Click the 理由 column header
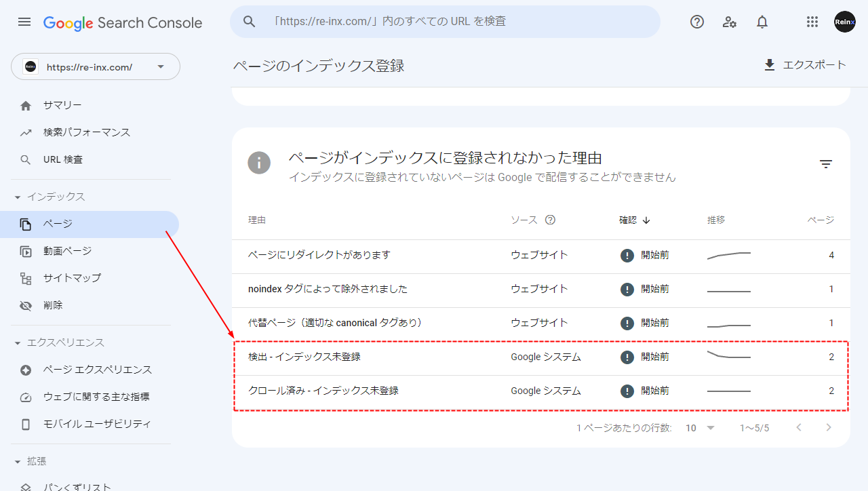 click(x=257, y=220)
